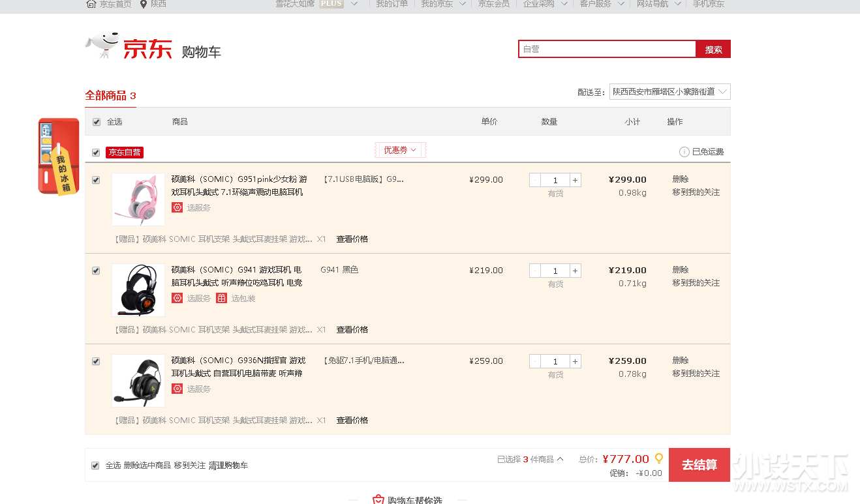Toggle the 京东自营 shop checkbox
Image resolution: width=860 pixels, height=504 pixels.
click(x=96, y=153)
